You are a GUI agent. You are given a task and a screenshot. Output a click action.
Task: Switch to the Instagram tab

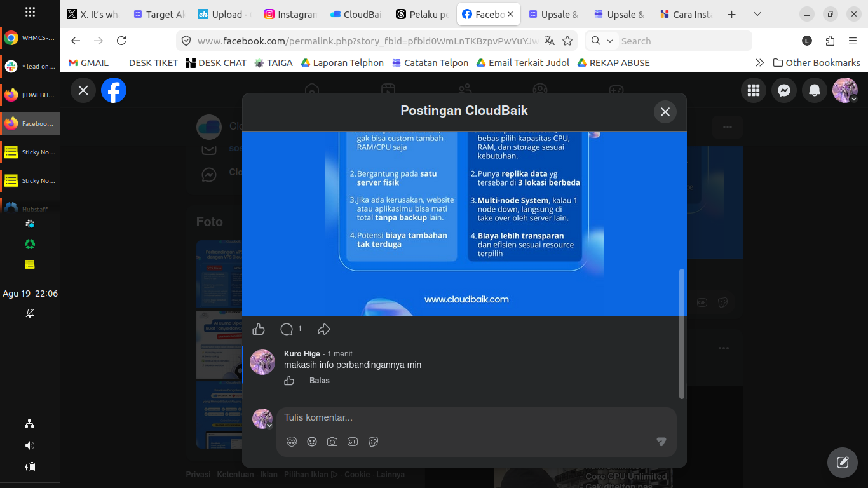click(x=291, y=14)
